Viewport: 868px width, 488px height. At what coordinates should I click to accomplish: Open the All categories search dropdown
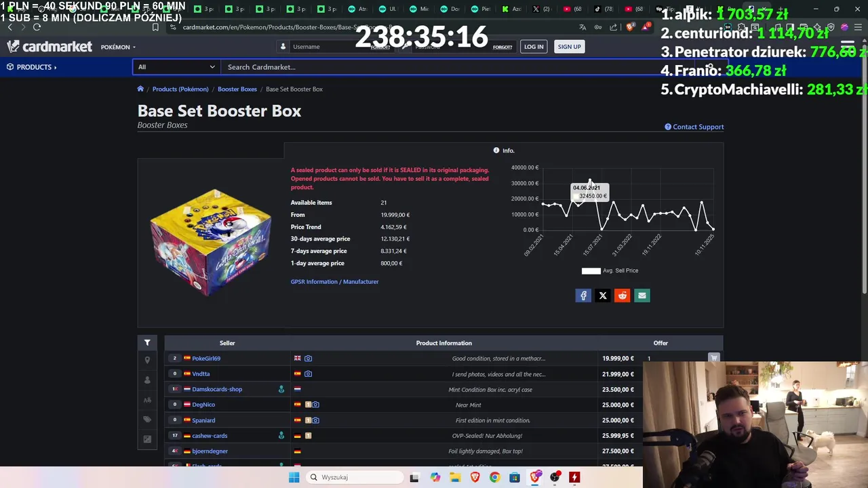[x=176, y=67]
